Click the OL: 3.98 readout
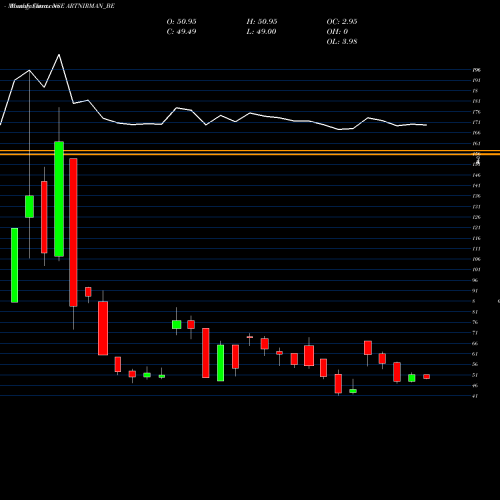Image resolution: width=500 pixels, height=500 pixels. point(342,42)
